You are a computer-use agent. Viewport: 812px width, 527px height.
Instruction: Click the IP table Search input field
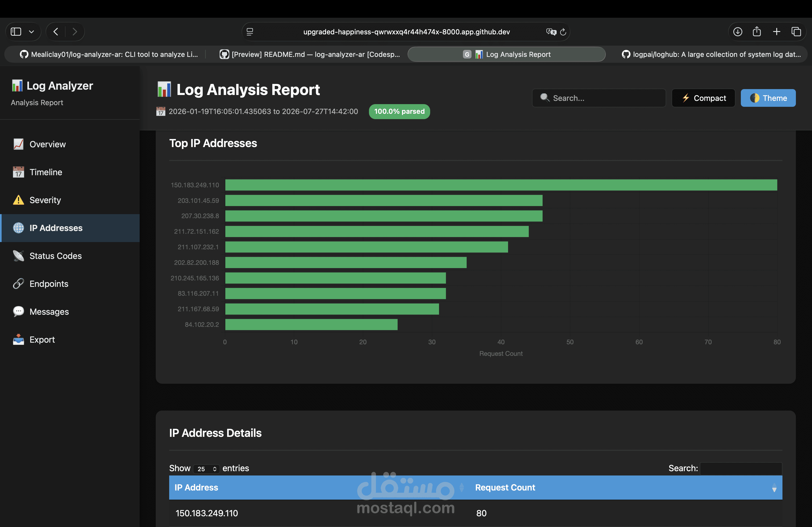(x=741, y=468)
